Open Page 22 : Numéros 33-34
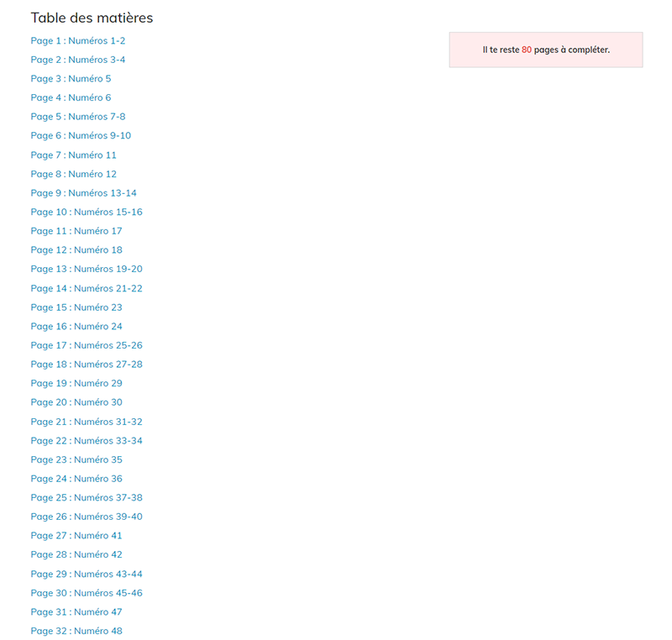Screen dimensions: 672x640 (87, 441)
